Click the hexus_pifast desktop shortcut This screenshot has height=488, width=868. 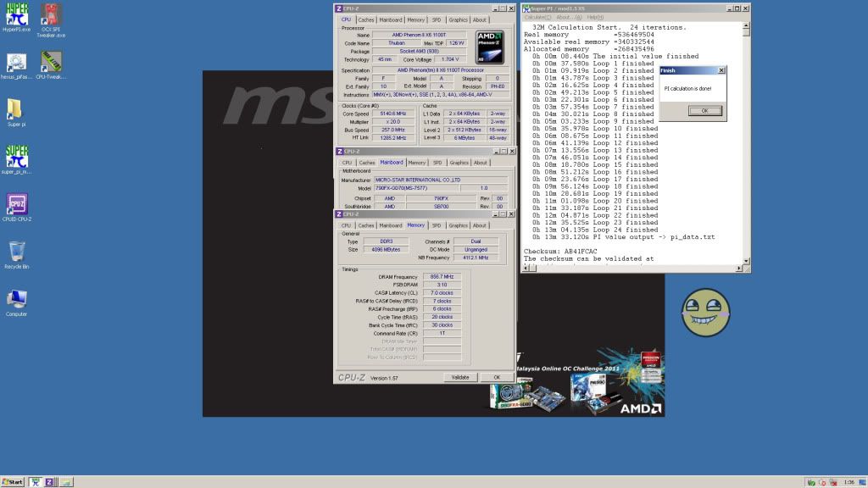point(17,62)
